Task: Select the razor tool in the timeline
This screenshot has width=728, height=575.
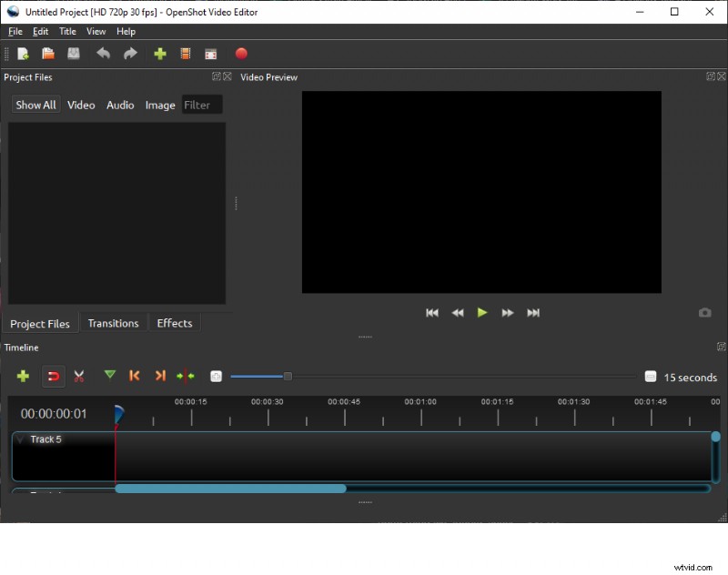Action: [79, 376]
